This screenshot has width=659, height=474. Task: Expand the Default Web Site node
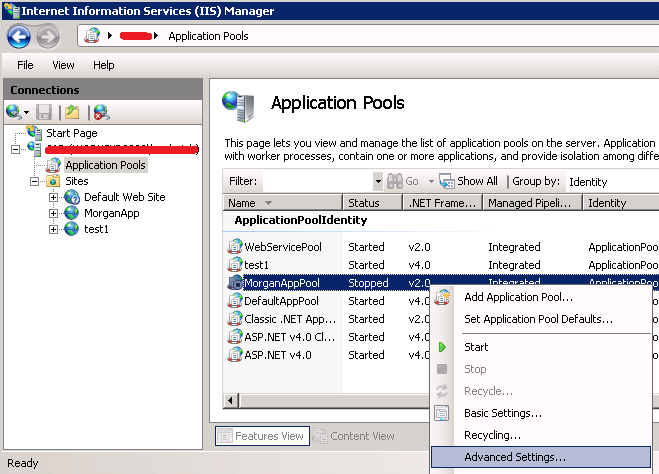pos(53,197)
